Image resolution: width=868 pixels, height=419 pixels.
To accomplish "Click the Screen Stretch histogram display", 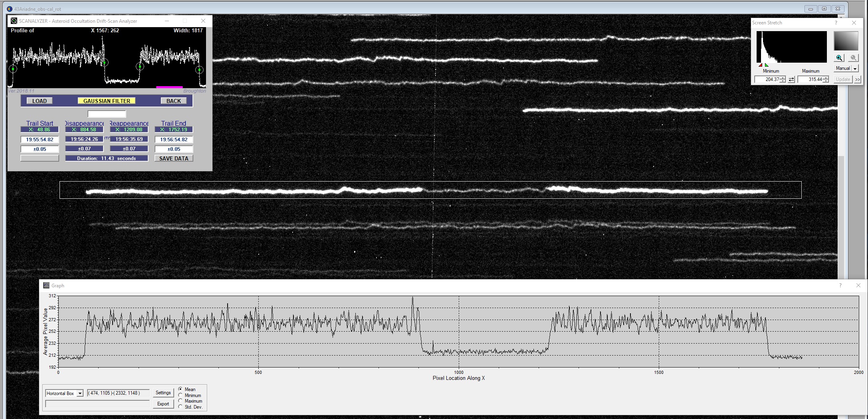I will point(791,47).
